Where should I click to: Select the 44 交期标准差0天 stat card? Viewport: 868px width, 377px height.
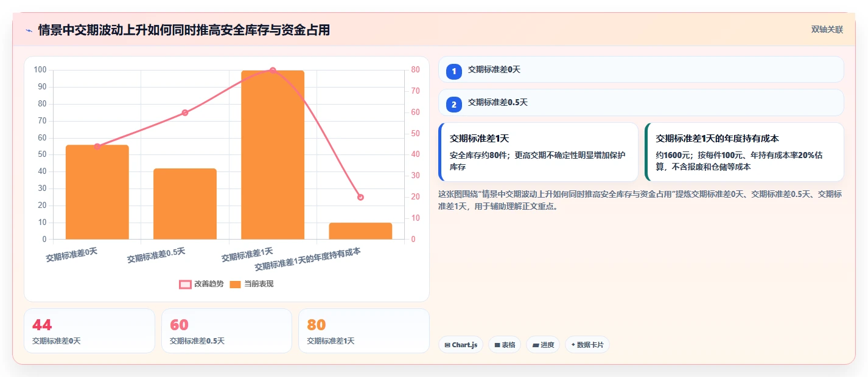[x=89, y=331]
